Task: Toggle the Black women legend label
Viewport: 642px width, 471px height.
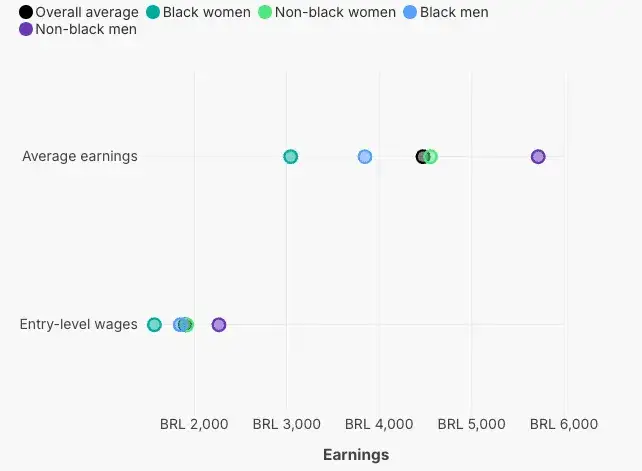Action: [206, 12]
